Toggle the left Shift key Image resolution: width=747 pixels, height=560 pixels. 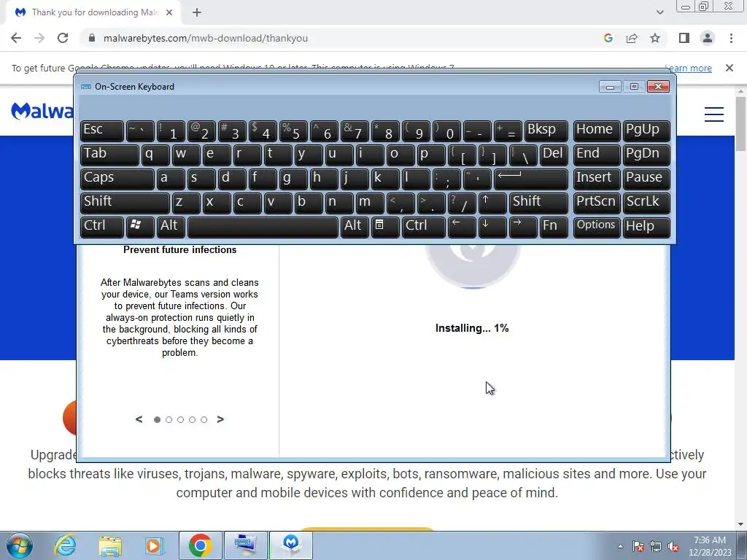(124, 203)
